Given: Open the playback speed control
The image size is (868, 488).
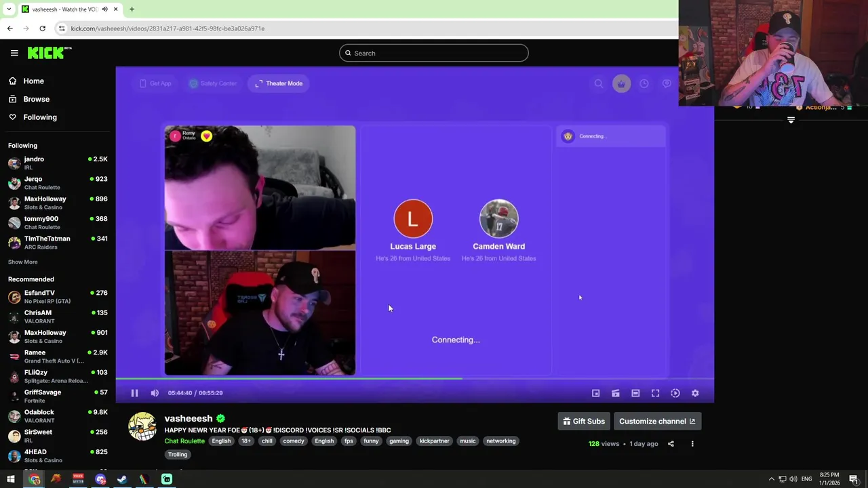Looking at the screenshot, I should click(675, 393).
